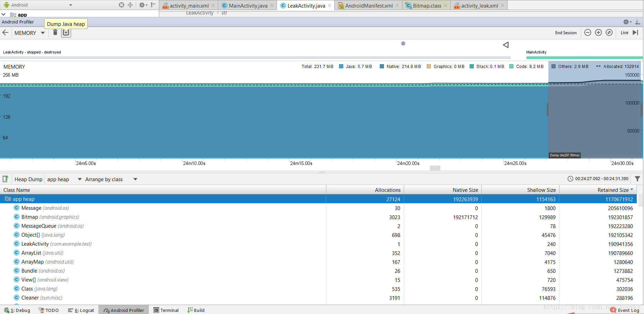This screenshot has height=314, width=644.
Task: Click Message class icon in heap list
Action: [16, 208]
